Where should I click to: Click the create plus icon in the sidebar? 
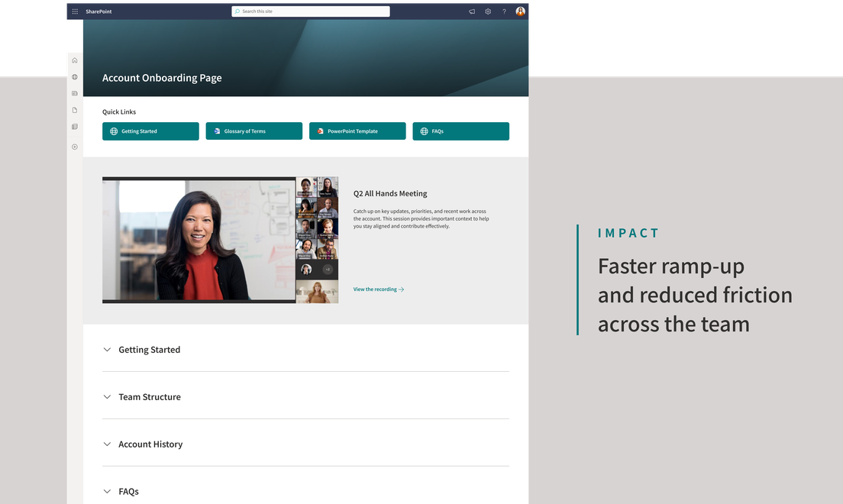[x=74, y=147]
